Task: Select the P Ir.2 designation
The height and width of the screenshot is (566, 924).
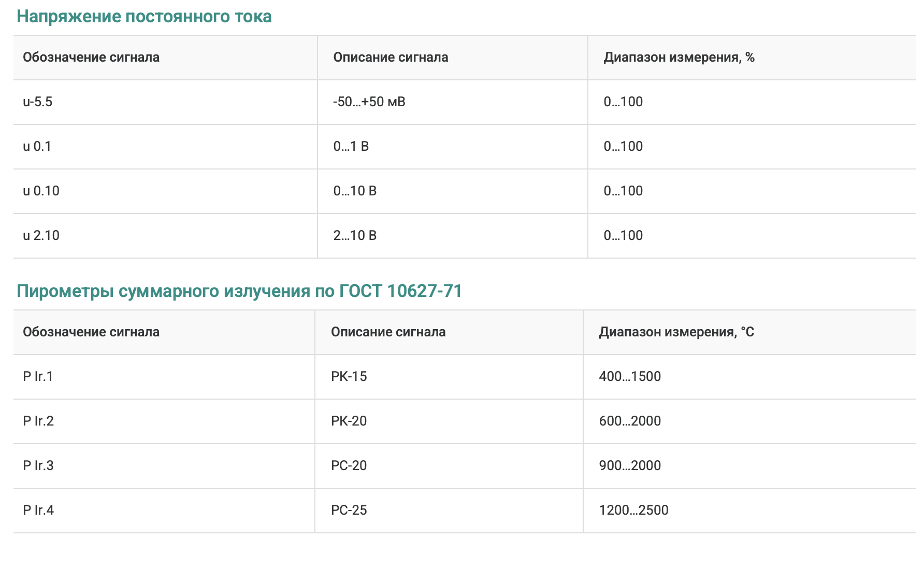Action: pos(38,421)
